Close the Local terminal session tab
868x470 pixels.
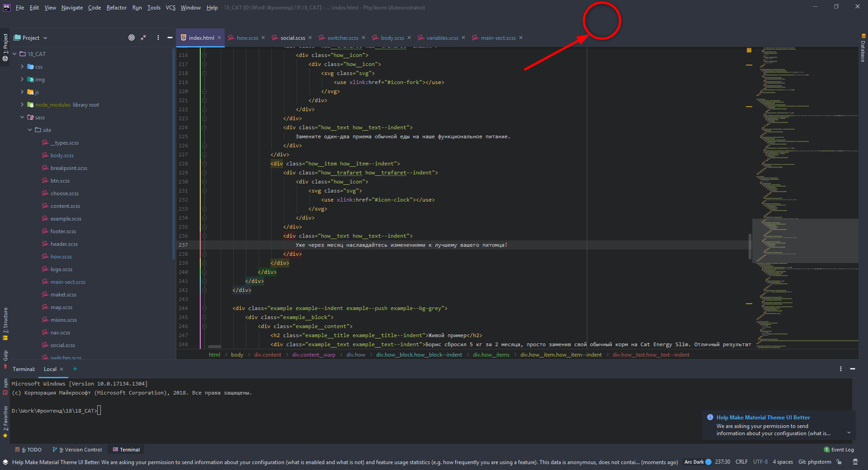(x=61, y=369)
